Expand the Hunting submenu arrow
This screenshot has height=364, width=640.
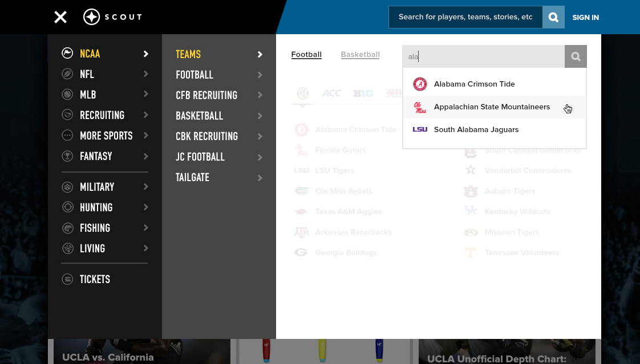click(x=145, y=207)
